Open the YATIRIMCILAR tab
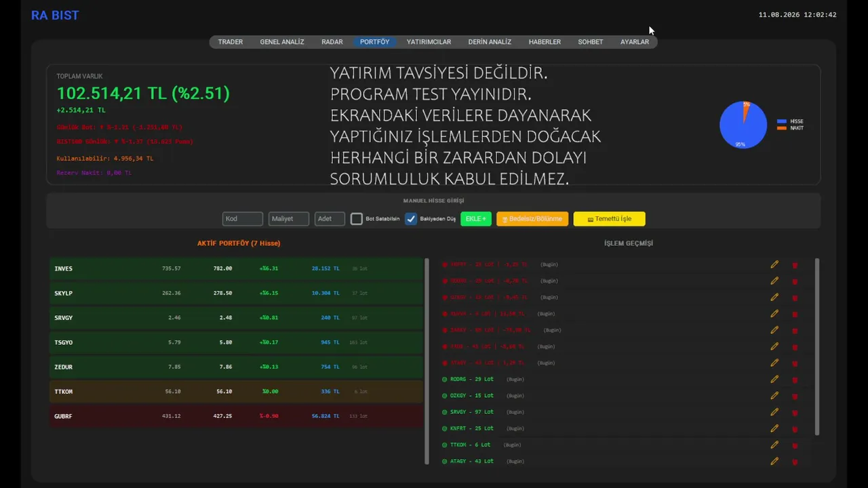 pos(429,42)
